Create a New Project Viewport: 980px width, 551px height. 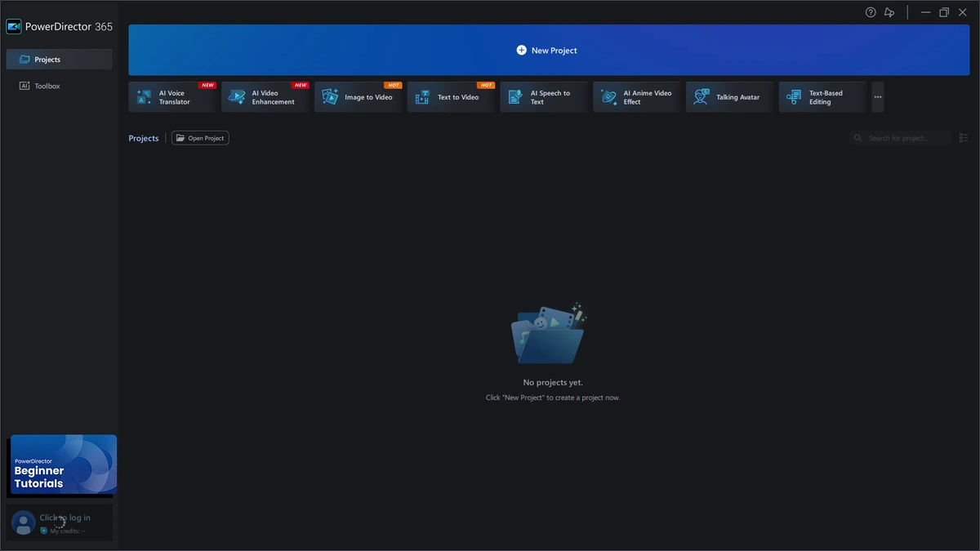click(549, 50)
